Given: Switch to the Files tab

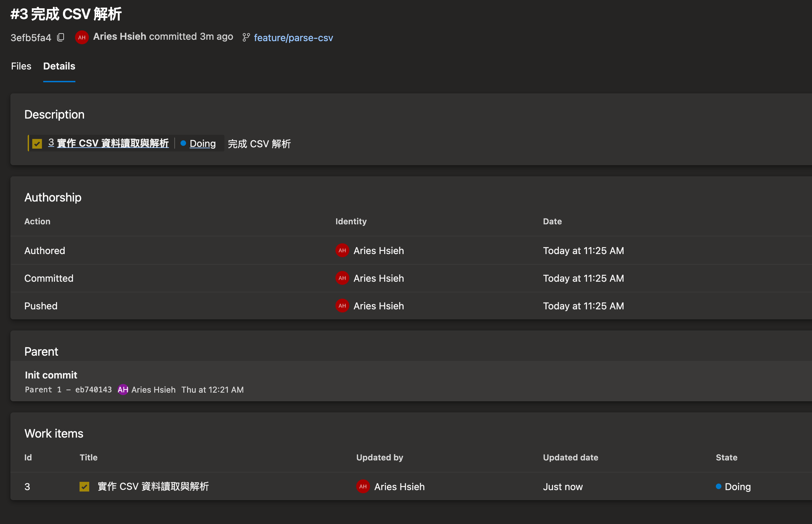Looking at the screenshot, I should click(x=21, y=66).
